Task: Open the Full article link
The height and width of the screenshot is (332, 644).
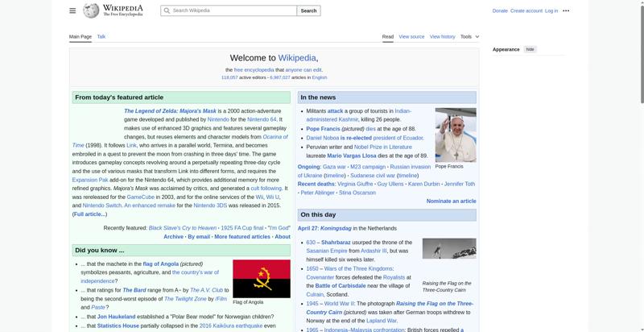Action: 89,214
